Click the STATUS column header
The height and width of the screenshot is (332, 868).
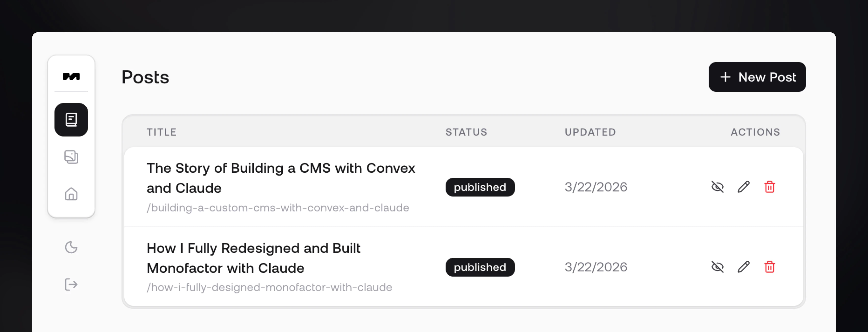point(466,132)
